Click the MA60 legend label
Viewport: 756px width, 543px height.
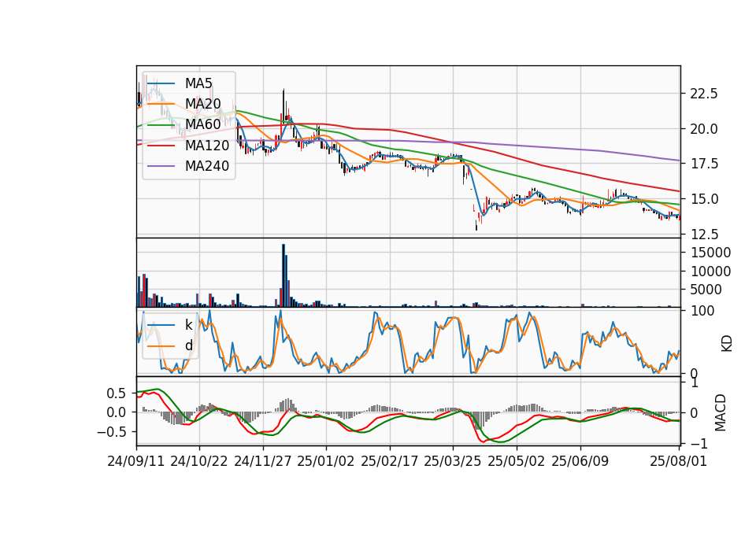(x=203, y=124)
